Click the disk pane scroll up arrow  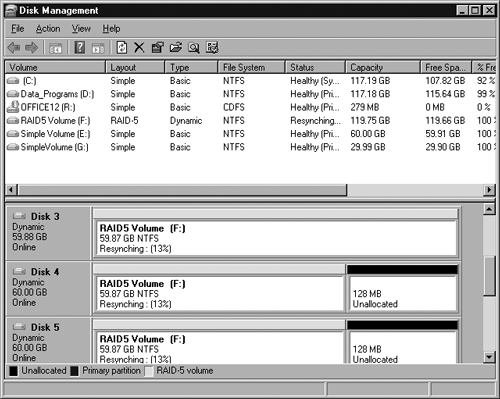(489, 209)
